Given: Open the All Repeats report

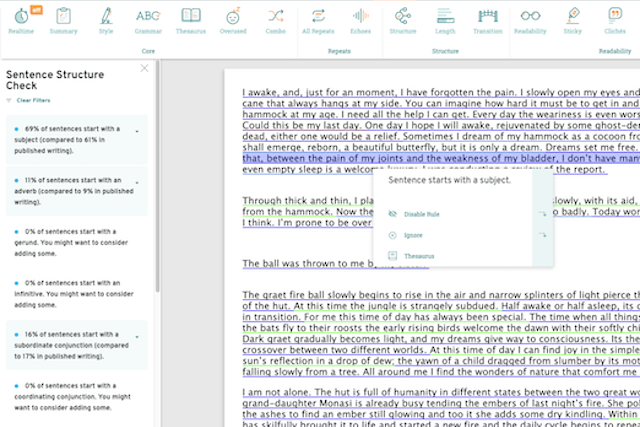Looking at the screenshot, I should click(x=318, y=20).
